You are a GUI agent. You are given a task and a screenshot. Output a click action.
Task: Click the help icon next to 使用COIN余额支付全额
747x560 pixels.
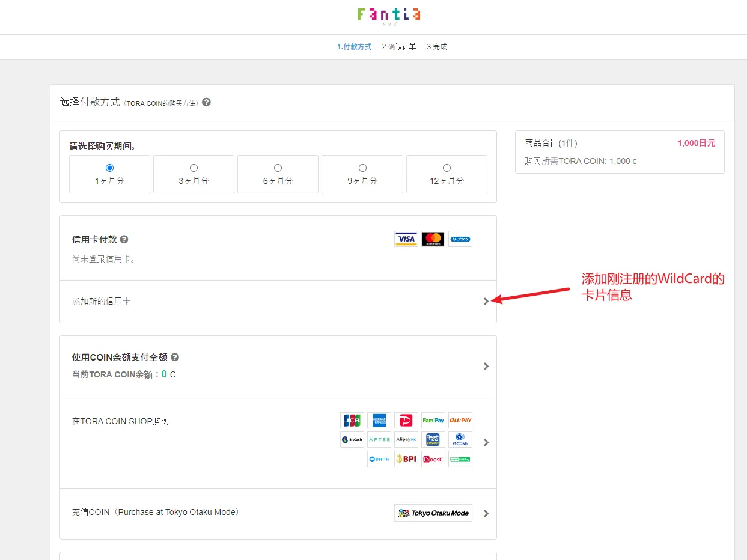click(x=175, y=357)
